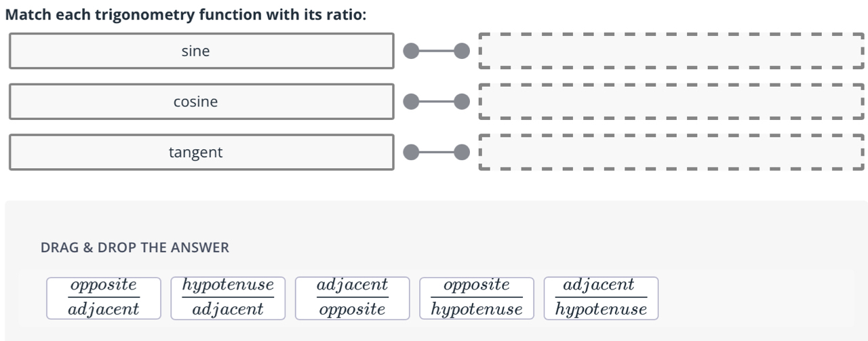
Task: Click the "DRAG & DROP THE ANSWER" heading
Action: click(x=135, y=248)
